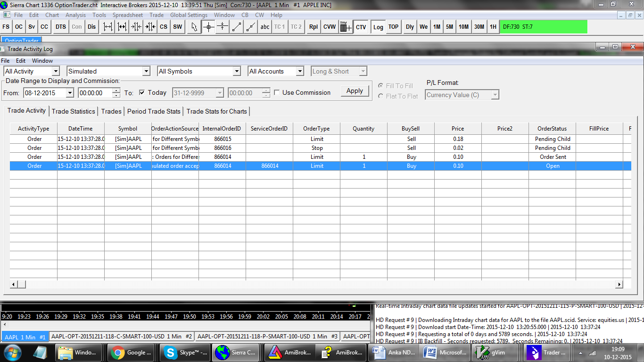Toggle the Today checkbox
644x362 pixels.
click(x=142, y=92)
